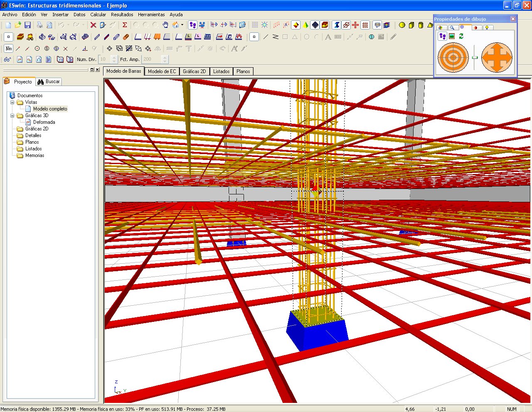The image size is (532, 412).
Task: Open the Resultados menu
Action: tap(122, 15)
